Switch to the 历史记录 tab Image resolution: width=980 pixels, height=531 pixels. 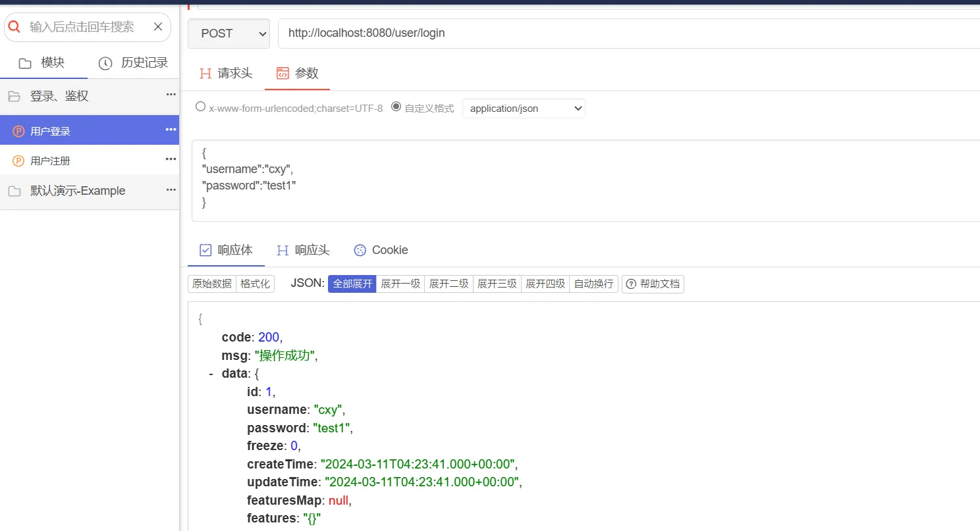(134, 63)
